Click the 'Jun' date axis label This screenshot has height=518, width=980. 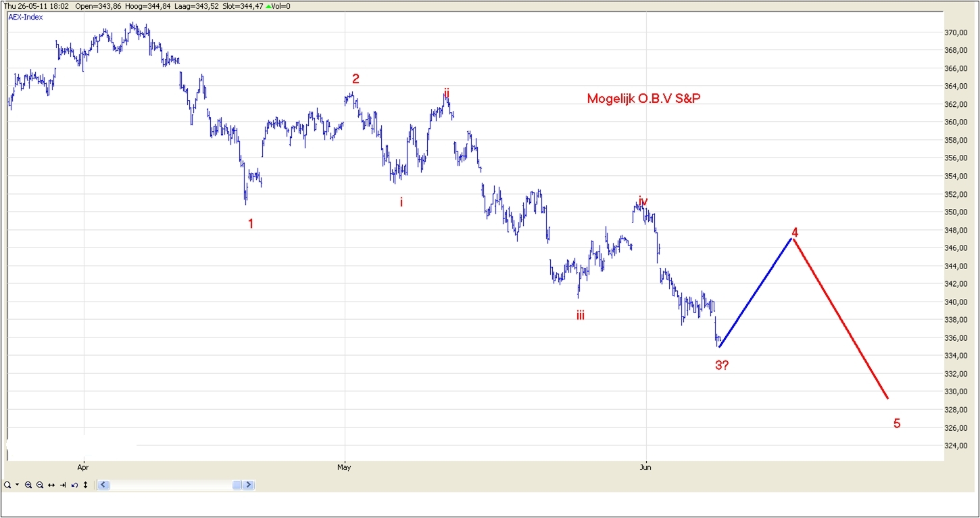tap(645, 467)
